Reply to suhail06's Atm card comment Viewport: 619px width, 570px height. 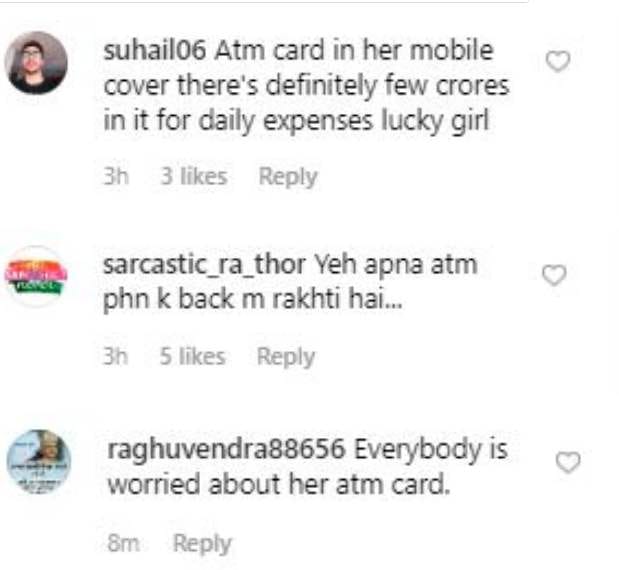288,176
